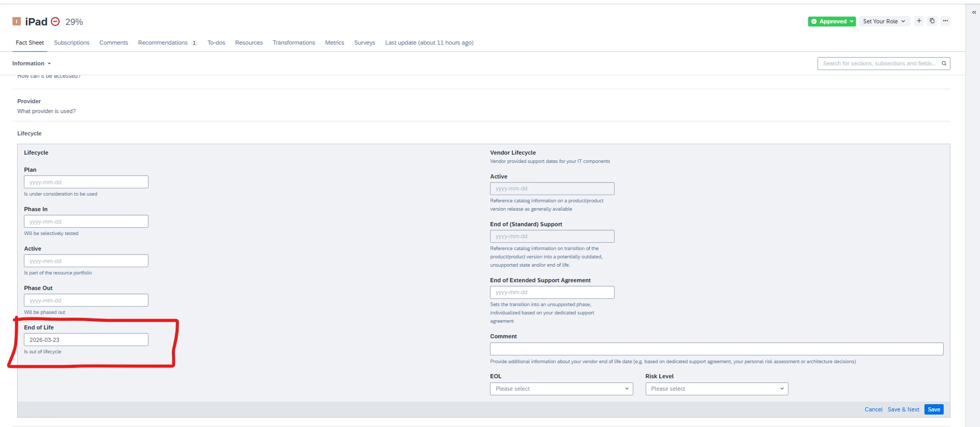Click the iPad fact sheet title
The width and height of the screenshot is (980, 427).
[36, 22]
